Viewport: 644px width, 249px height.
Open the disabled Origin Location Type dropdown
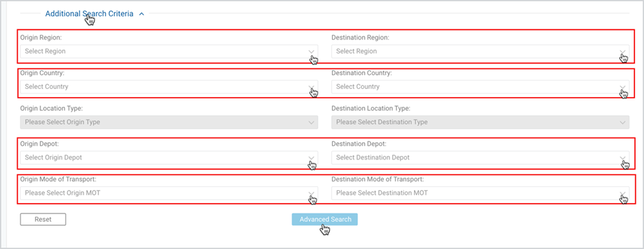(x=169, y=122)
